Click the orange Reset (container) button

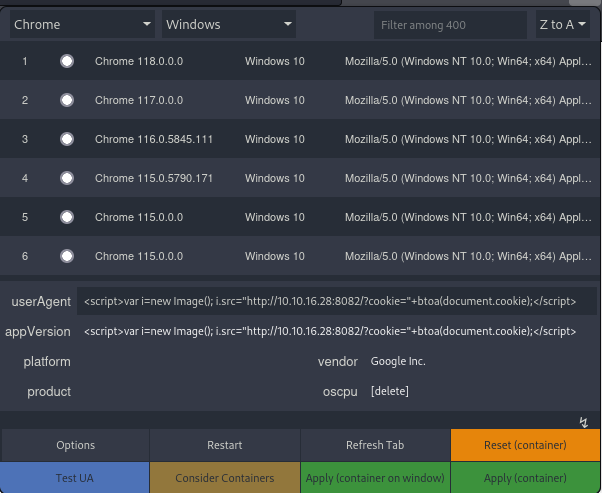click(525, 445)
